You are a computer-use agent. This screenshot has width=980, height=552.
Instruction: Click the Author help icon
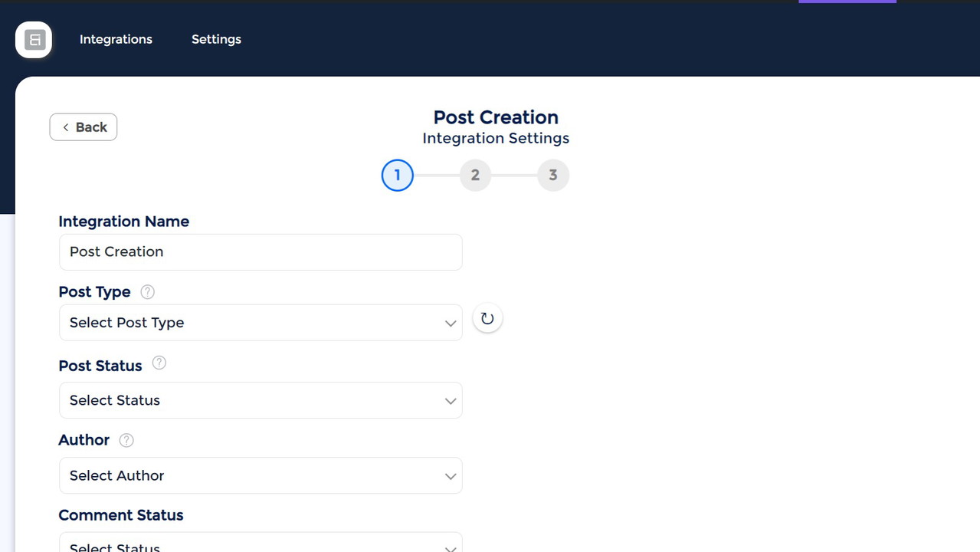pos(126,440)
